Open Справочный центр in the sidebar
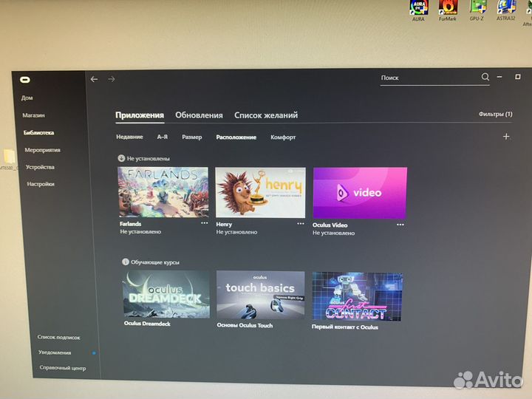532x399 pixels. pos(62,368)
